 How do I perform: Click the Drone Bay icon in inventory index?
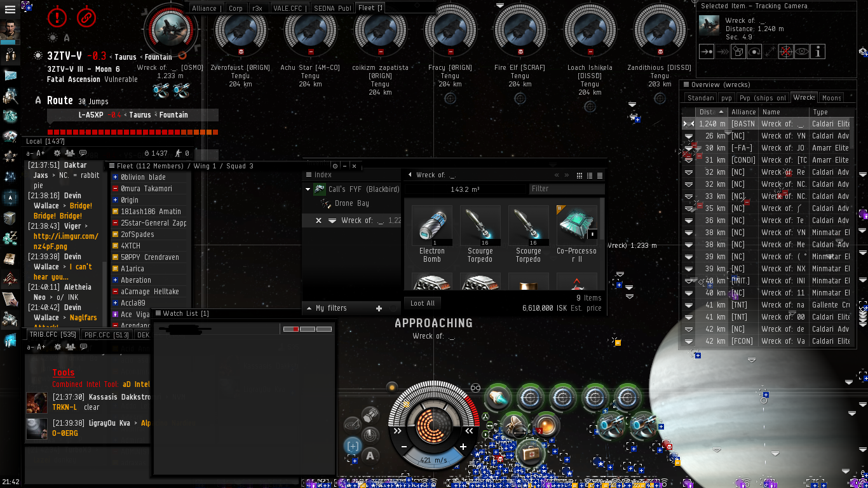[326, 203]
